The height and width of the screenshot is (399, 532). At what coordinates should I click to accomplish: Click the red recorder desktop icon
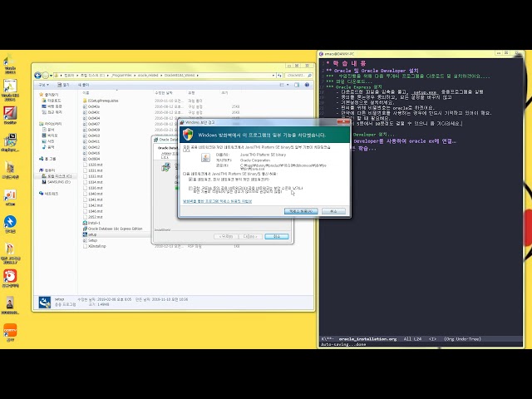click(10, 276)
